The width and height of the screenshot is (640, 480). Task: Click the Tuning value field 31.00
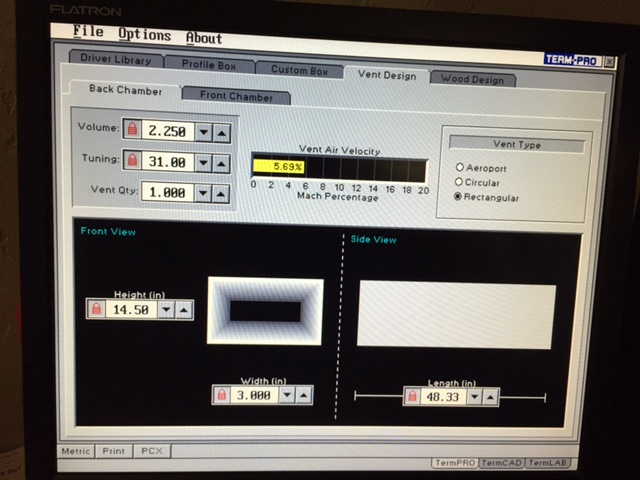click(x=167, y=162)
